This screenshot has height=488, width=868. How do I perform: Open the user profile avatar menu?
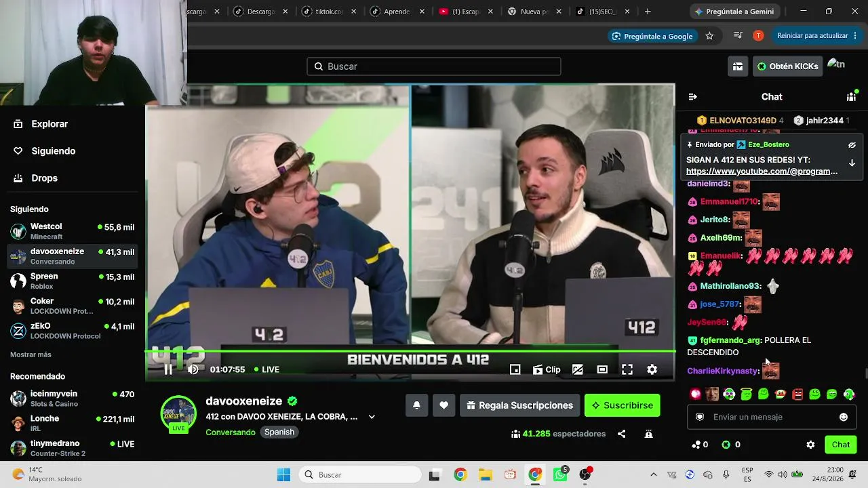837,66
